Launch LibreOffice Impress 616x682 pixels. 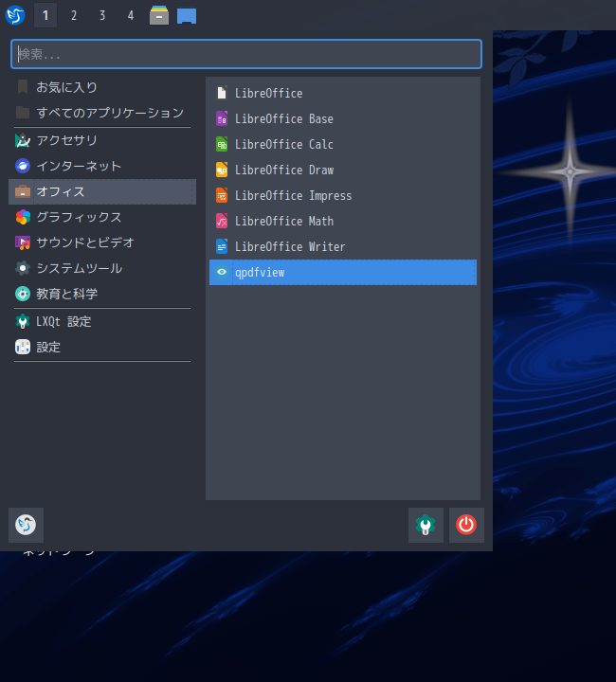click(343, 196)
